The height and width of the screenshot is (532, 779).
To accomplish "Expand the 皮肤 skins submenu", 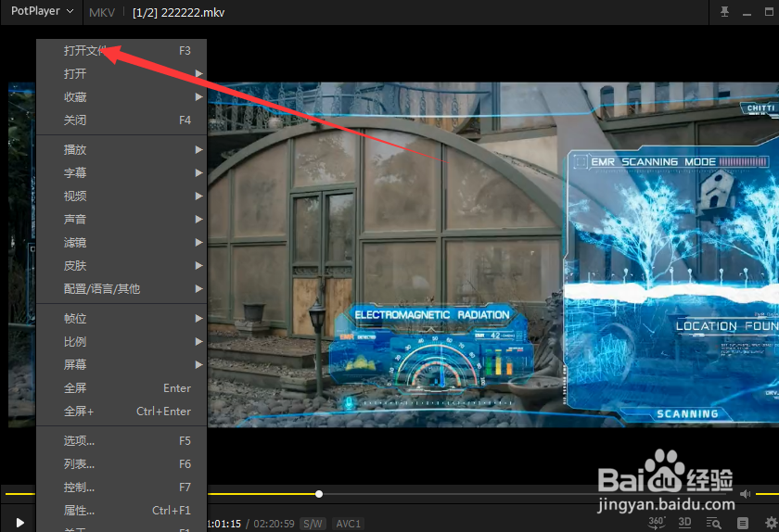I will pyautogui.click(x=121, y=265).
